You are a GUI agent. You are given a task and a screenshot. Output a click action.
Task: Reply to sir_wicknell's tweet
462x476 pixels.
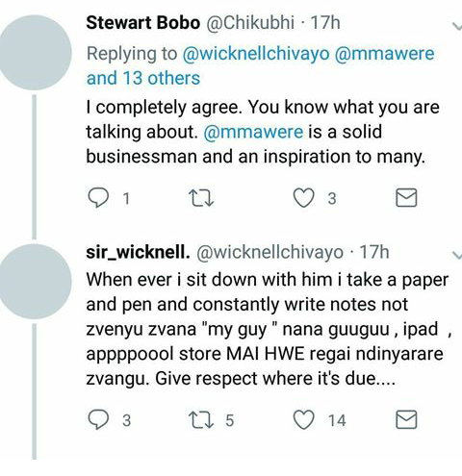point(98,420)
